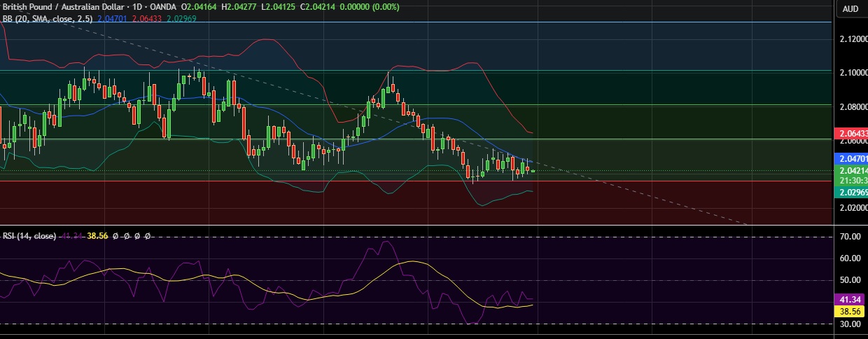Open the AUD currency selector
The height and width of the screenshot is (339, 868).
point(850,9)
